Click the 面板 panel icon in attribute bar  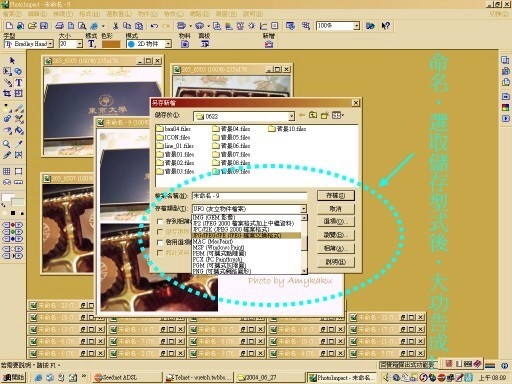coord(205,44)
